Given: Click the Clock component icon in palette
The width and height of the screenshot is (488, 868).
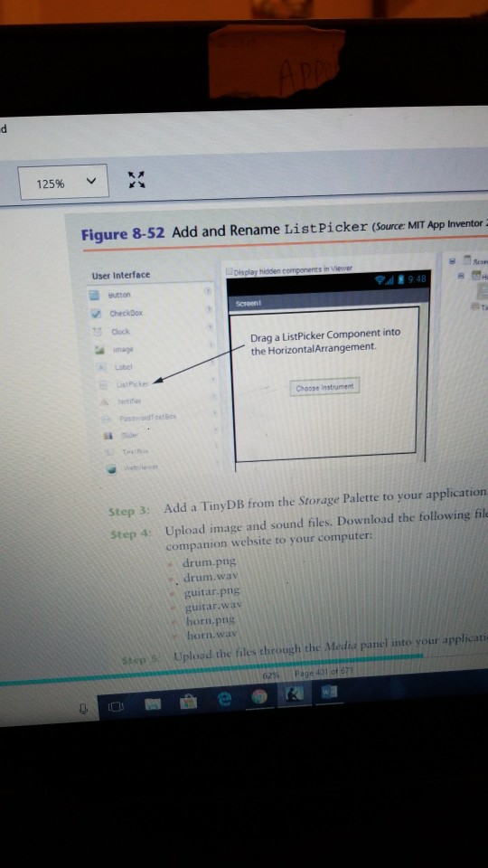Looking at the screenshot, I should [x=98, y=332].
